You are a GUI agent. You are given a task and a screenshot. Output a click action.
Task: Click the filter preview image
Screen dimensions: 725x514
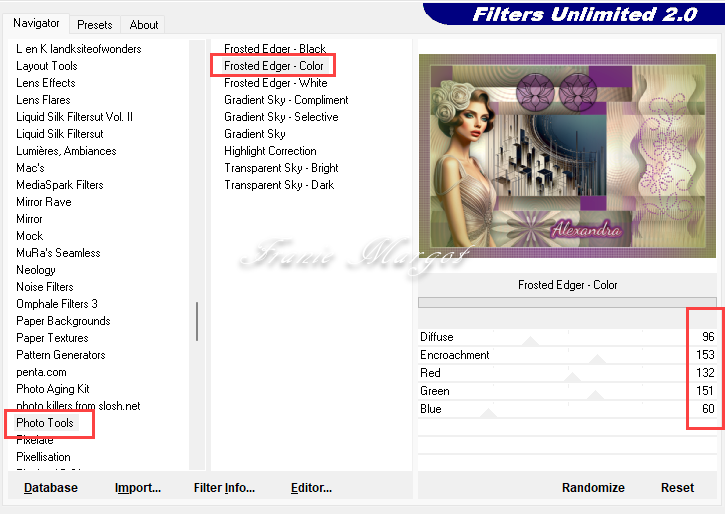coord(567,156)
